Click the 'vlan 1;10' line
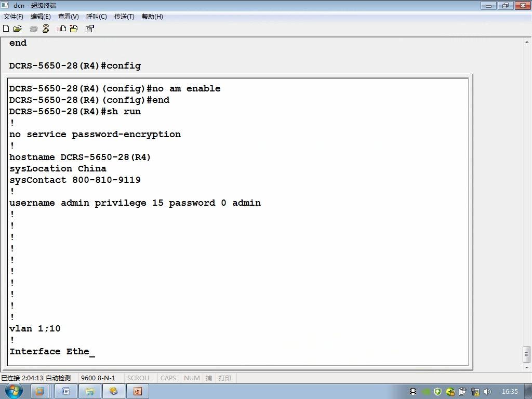532x399 pixels. (x=35, y=328)
